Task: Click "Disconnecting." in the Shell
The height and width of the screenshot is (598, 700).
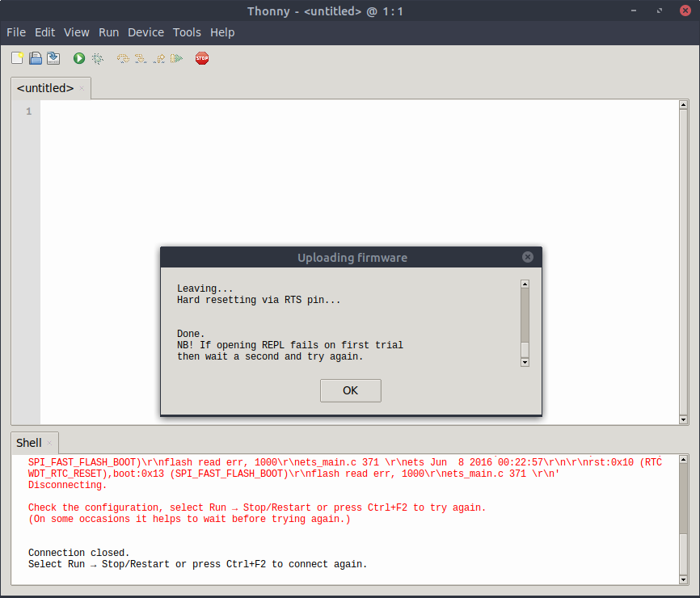Action: 67,485
